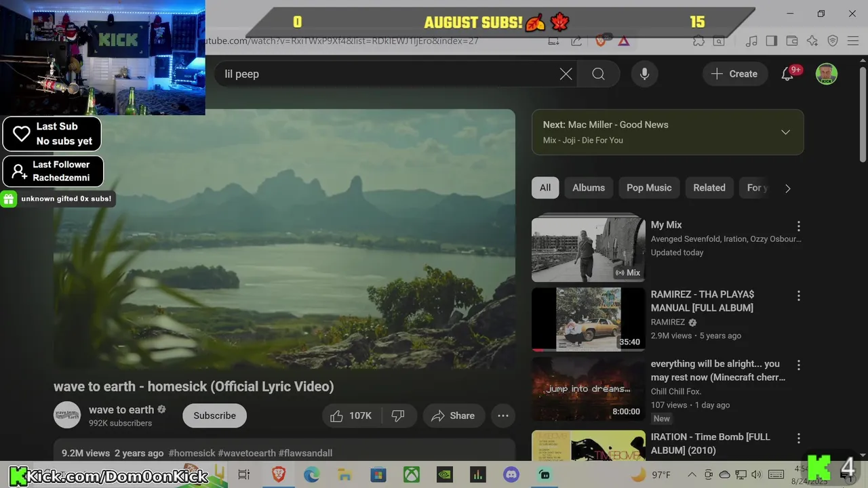Open the My Mix thumbnail

pos(588,248)
